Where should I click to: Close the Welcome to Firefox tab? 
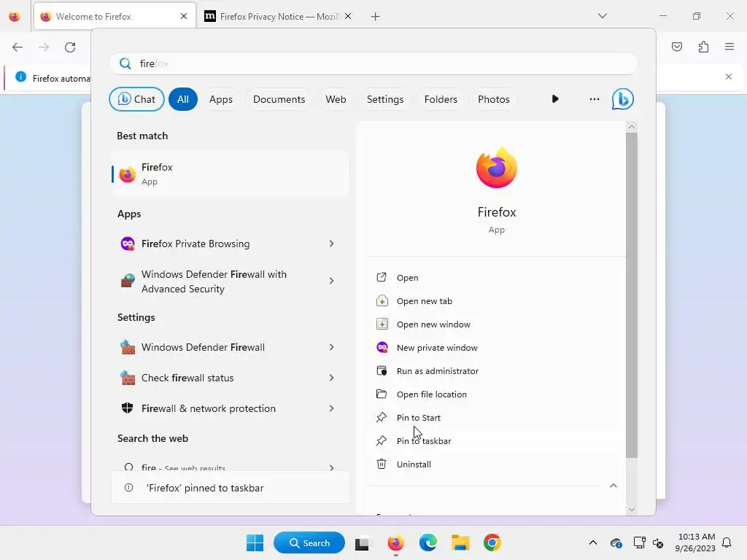[x=184, y=16]
